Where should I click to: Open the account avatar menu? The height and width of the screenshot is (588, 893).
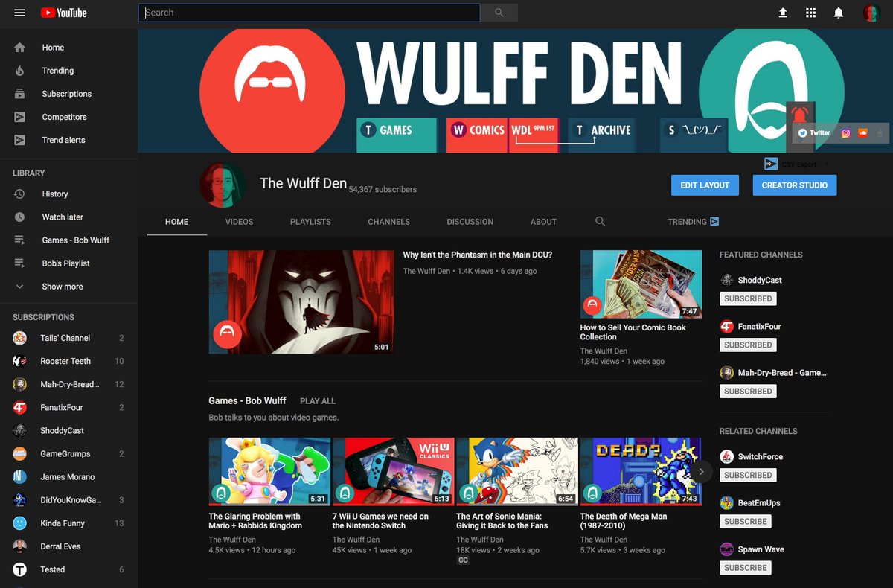click(x=871, y=13)
